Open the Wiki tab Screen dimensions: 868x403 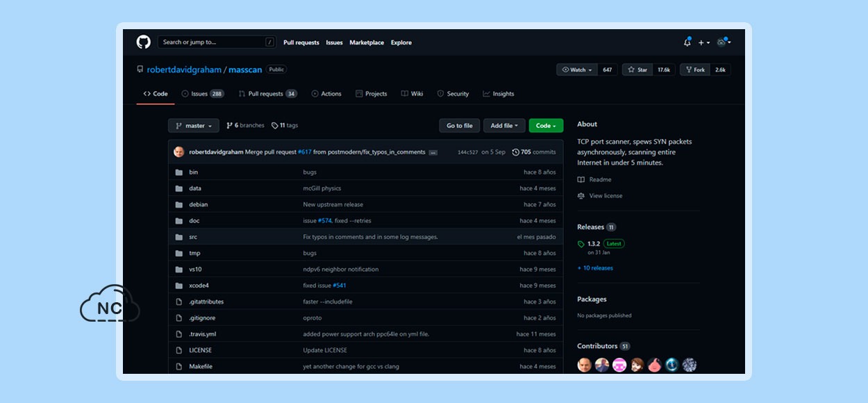(x=412, y=94)
